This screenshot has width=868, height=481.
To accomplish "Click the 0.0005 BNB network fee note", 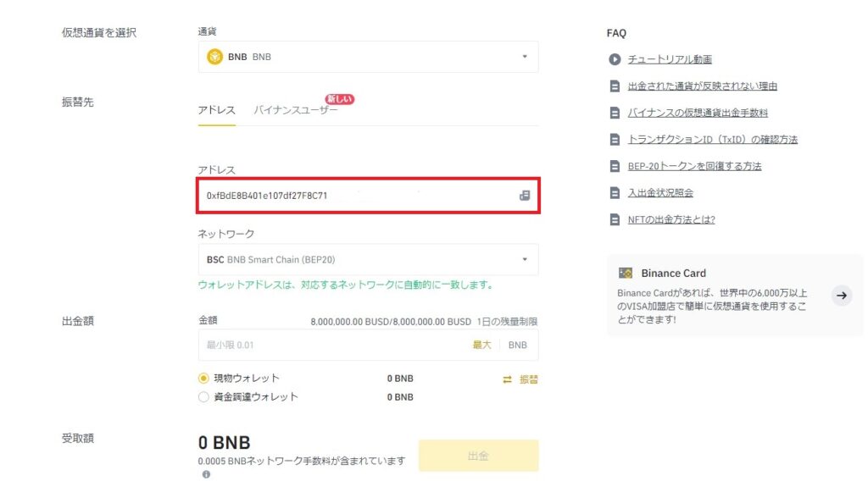I will (302, 461).
